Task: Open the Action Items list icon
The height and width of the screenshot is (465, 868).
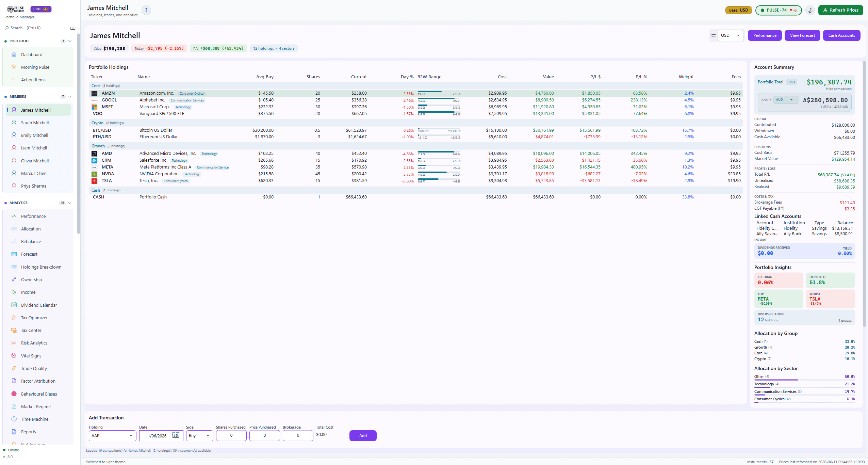Action: (x=14, y=80)
